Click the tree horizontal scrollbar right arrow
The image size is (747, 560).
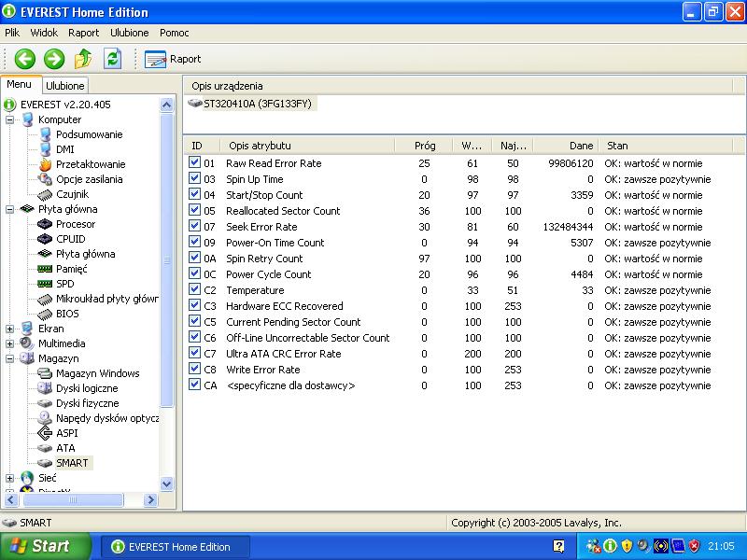tap(150, 499)
